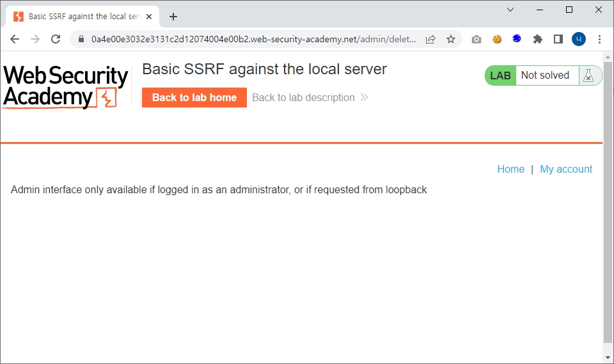614x364 pixels.
Task: Reload the current page
Action: [56, 39]
